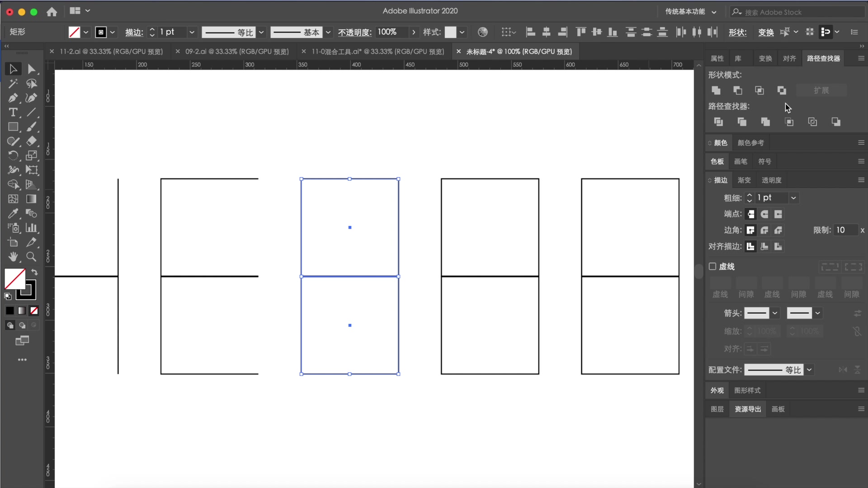Click the Unite shape mode icon
The width and height of the screenshot is (868, 488).
point(716,90)
